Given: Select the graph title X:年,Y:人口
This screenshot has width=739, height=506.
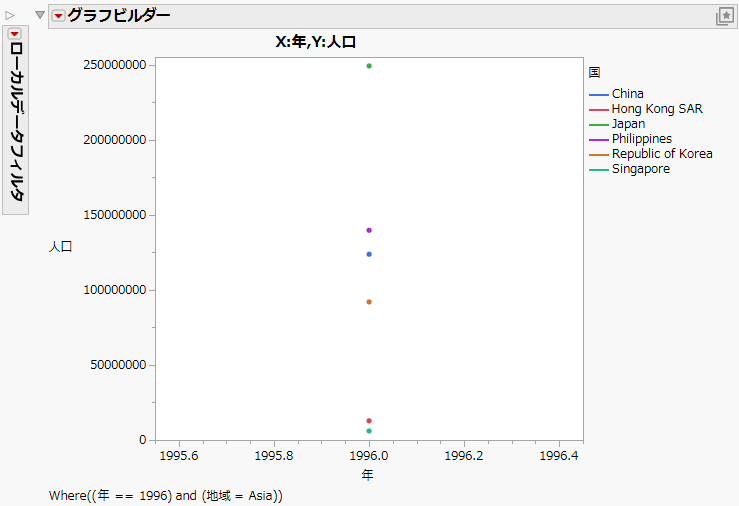Looking at the screenshot, I should pyautogui.click(x=315, y=42).
